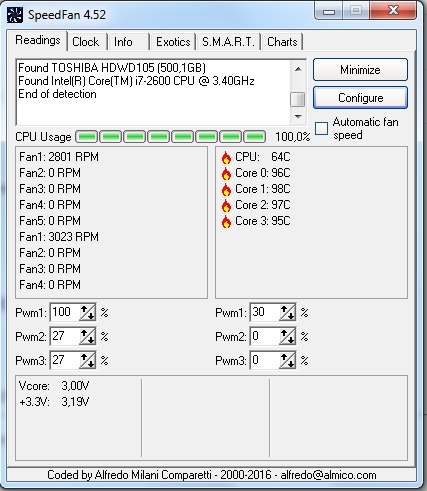The width and height of the screenshot is (427, 491).
Task: Click the flame icon beside Core 0
Action: coord(226,173)
